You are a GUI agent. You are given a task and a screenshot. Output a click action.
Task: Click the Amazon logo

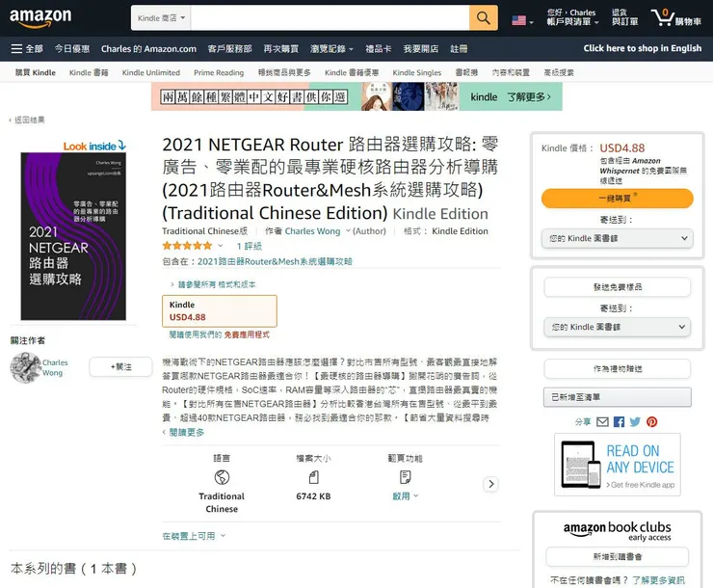pyautogui.click(x=40, y=17)
